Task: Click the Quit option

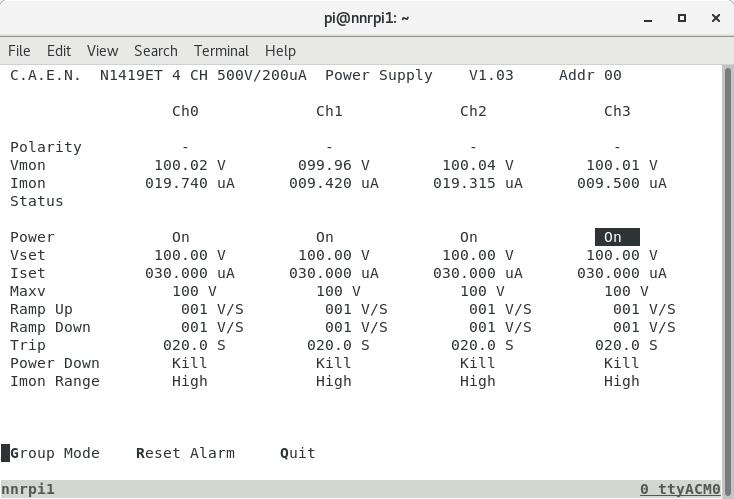Action: click(x=298, y=453)
